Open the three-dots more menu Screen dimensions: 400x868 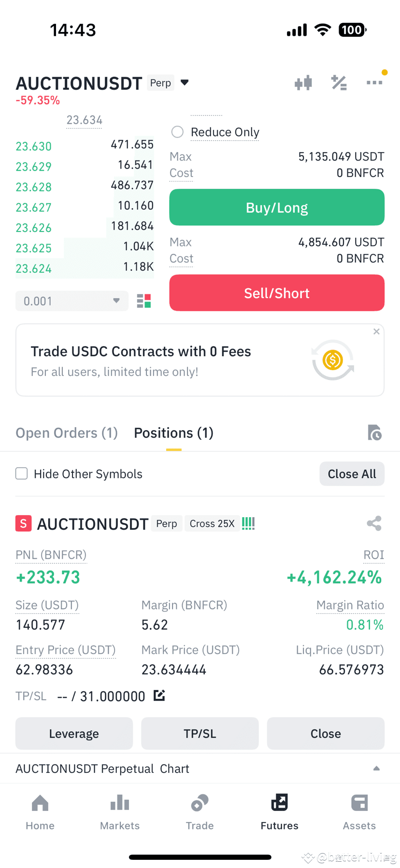coord(374,83)
